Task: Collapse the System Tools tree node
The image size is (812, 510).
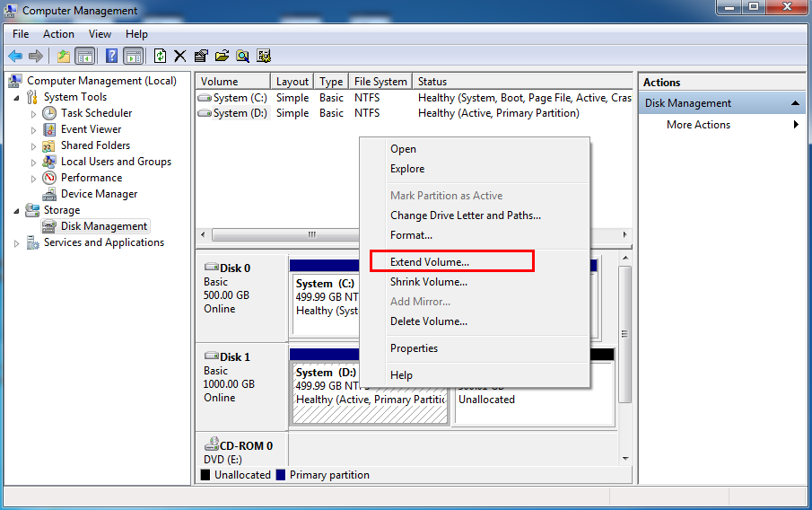Action: coord(16,98)
